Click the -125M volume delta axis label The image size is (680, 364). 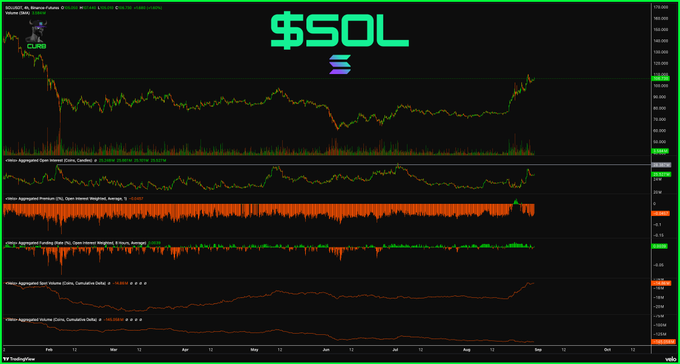[659, 334]
